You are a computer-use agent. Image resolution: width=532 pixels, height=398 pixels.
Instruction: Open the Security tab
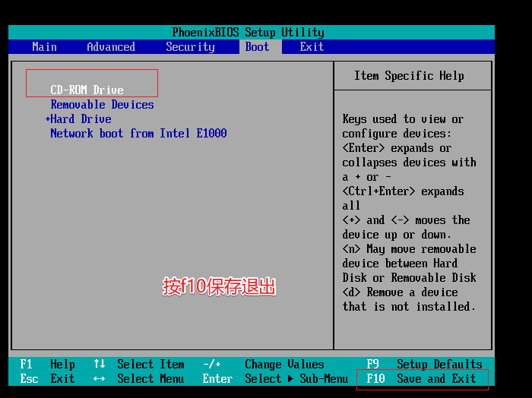point(190,47)
